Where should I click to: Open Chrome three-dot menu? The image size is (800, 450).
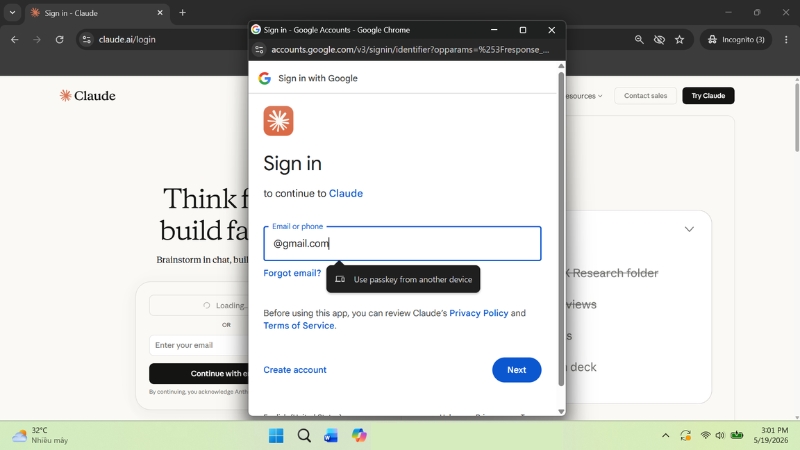(x=786, y=39)
